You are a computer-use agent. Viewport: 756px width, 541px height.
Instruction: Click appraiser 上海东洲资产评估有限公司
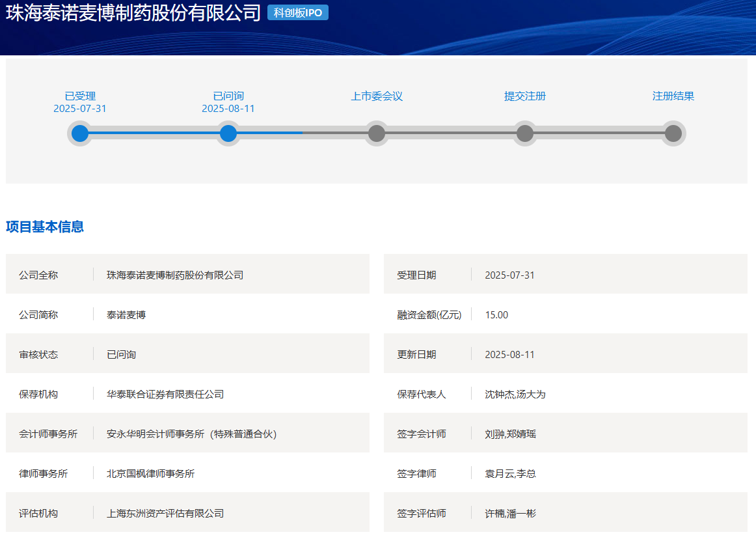pyautogui.click(x=165, y=514)
